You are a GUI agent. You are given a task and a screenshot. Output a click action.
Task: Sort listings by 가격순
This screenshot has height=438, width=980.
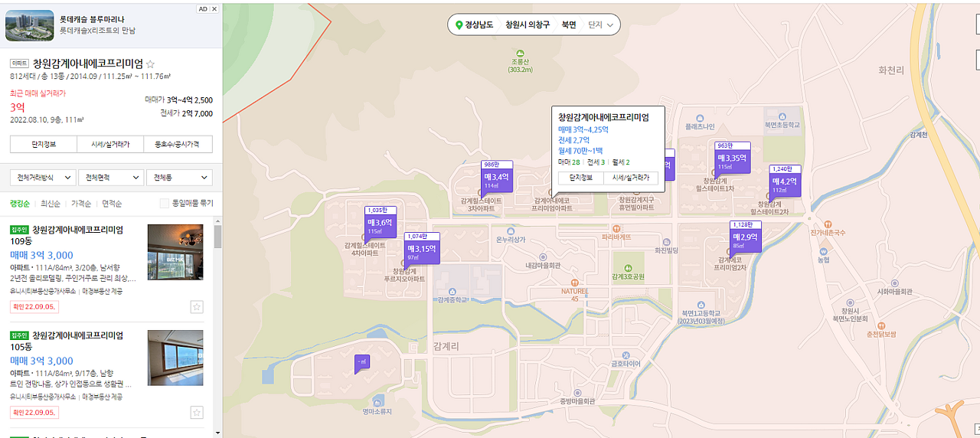pos(81,204)
